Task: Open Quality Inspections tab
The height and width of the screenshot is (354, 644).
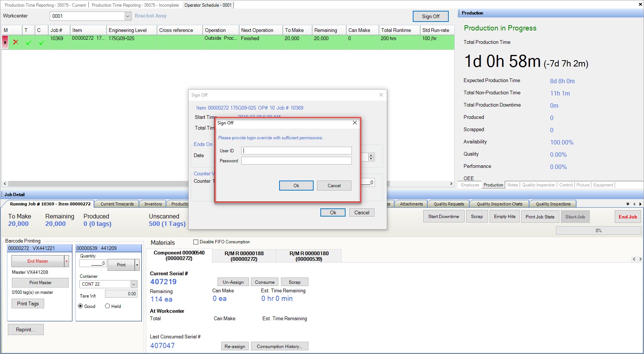Action: pyautogui.click(x=553, y=204)
